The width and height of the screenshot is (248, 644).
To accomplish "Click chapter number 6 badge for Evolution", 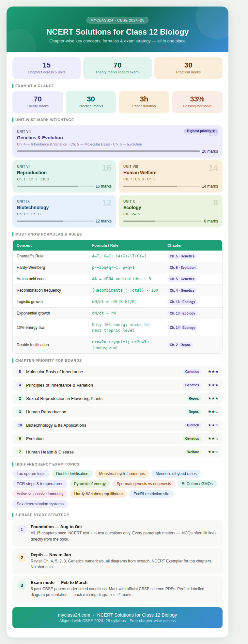I will click(x=20, y=438).
